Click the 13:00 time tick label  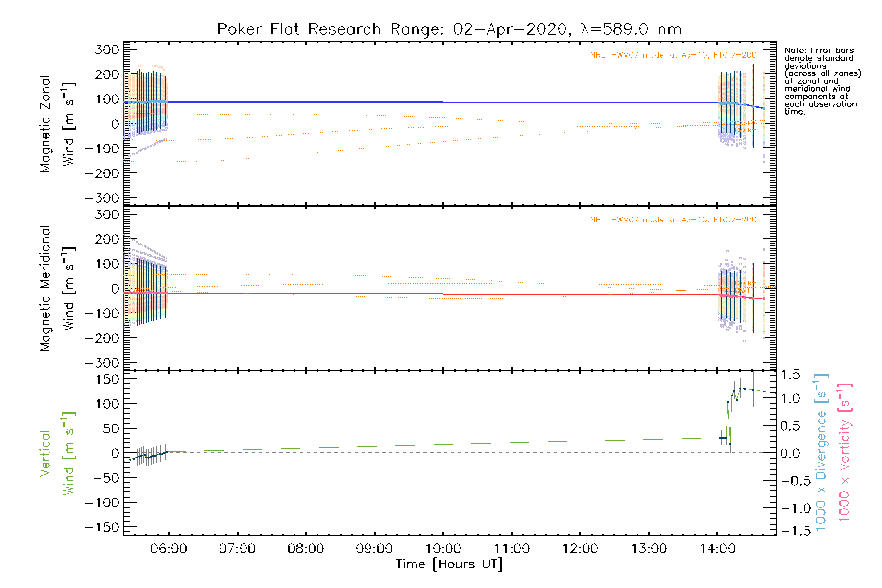tap(649, 549)
